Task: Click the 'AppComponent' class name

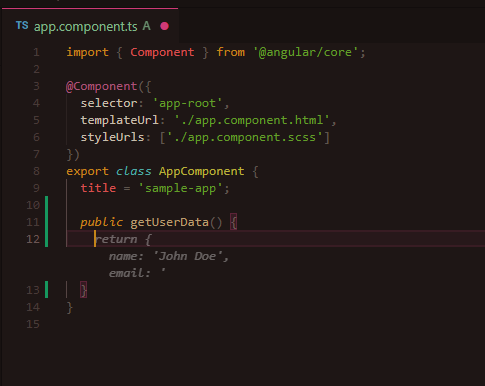Action: tap(201, 171)
